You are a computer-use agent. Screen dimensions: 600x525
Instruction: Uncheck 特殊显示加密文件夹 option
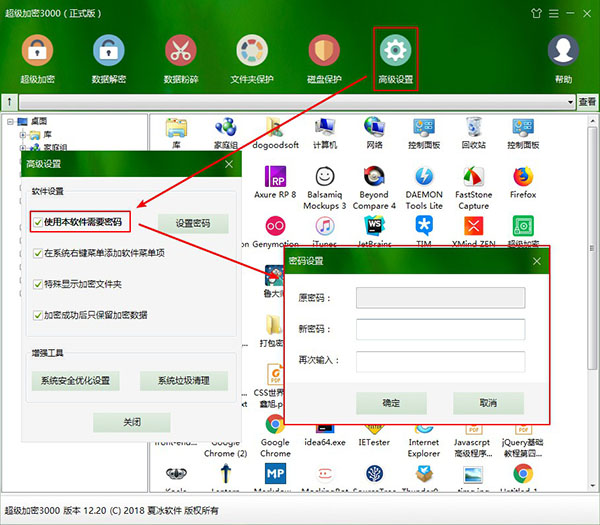point(36,284)
